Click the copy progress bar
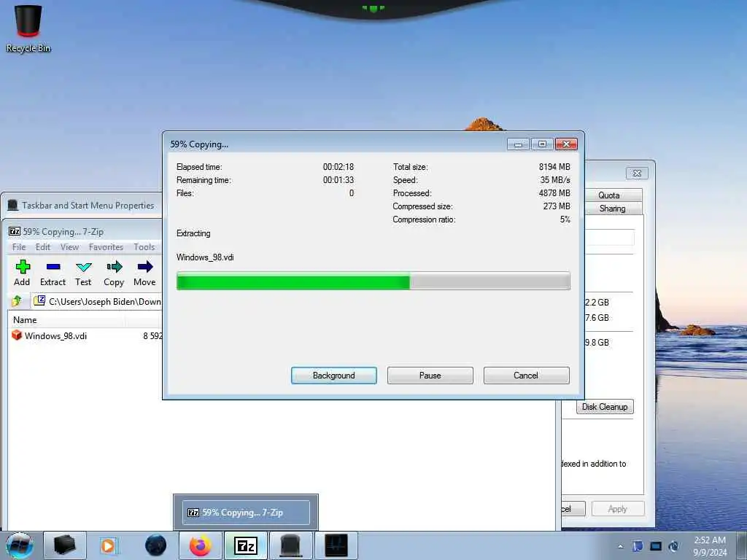747x560 pixels. pyautogui.click(x=373, y=281)
